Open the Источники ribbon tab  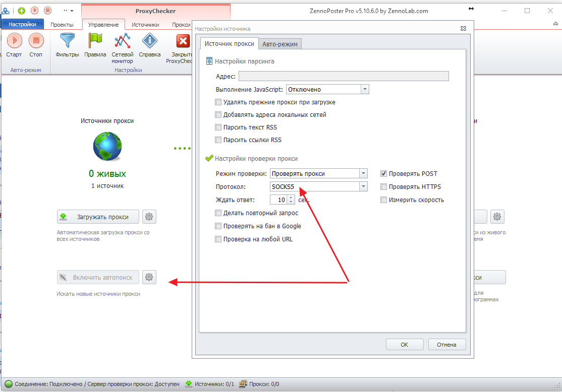[x=145, y=24]
